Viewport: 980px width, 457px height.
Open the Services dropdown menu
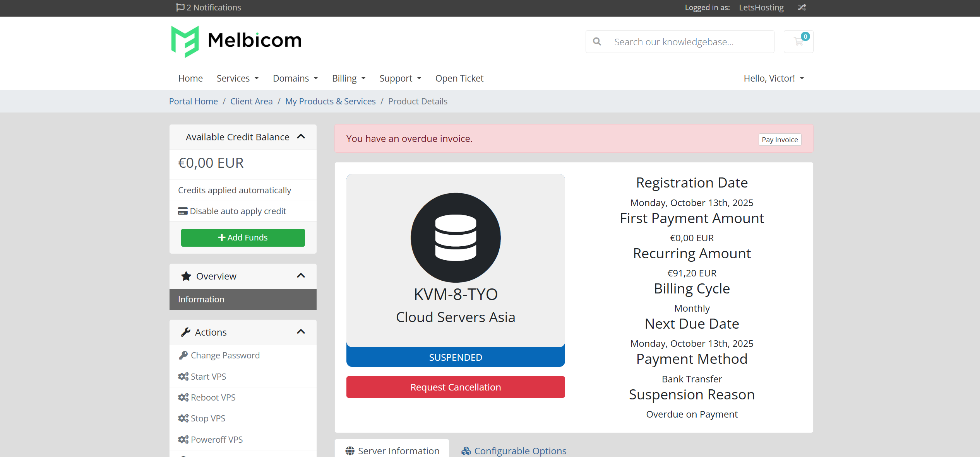coord(238,78)
